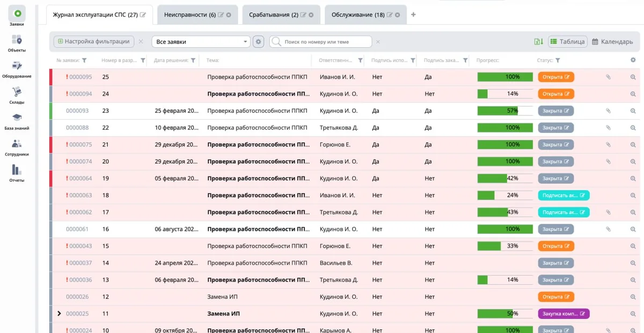The width and height of the screenshot is (644, 333).
Task: Go to Сотрудники in the sidebar
Action: (17, 147)
